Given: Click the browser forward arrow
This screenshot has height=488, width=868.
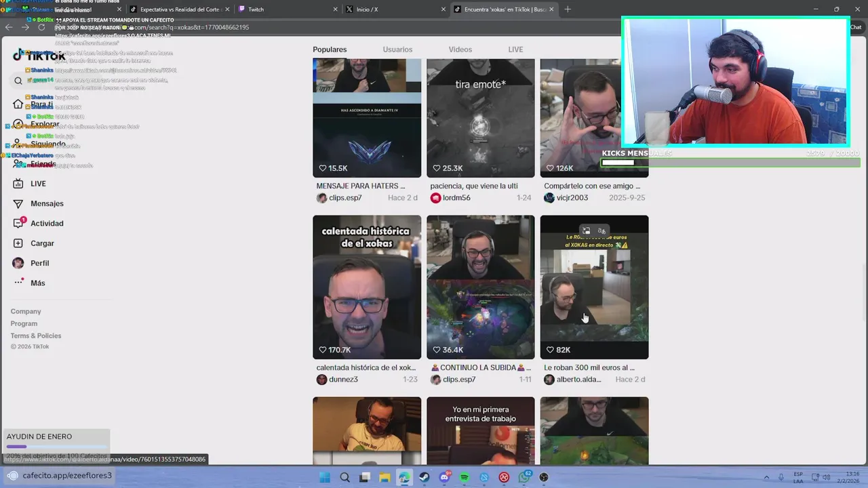Looking at the screenshot, I should (25, 27).
